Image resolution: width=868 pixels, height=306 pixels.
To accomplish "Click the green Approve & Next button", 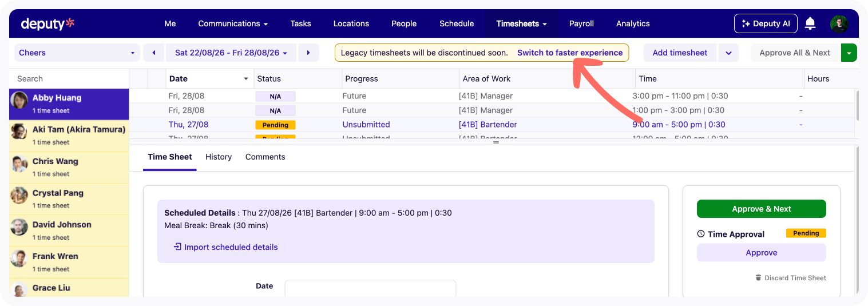I will (x=762, y=209).
